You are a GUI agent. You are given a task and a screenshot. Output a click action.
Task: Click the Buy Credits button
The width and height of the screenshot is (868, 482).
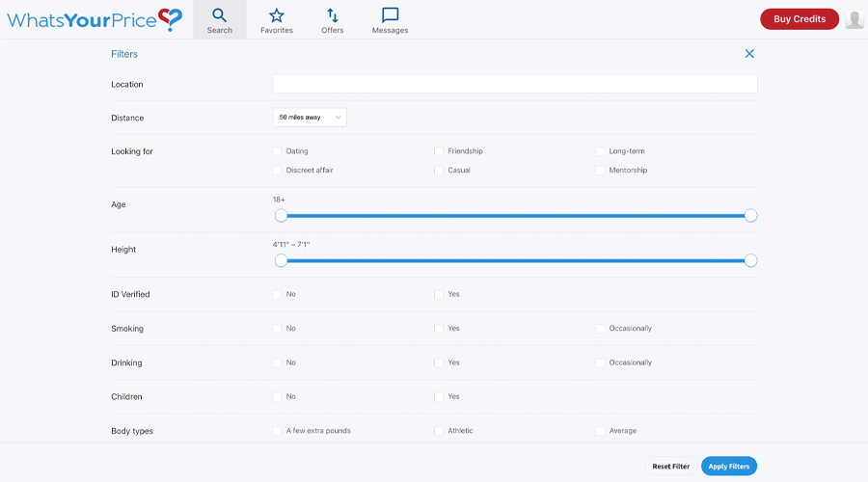799,19
